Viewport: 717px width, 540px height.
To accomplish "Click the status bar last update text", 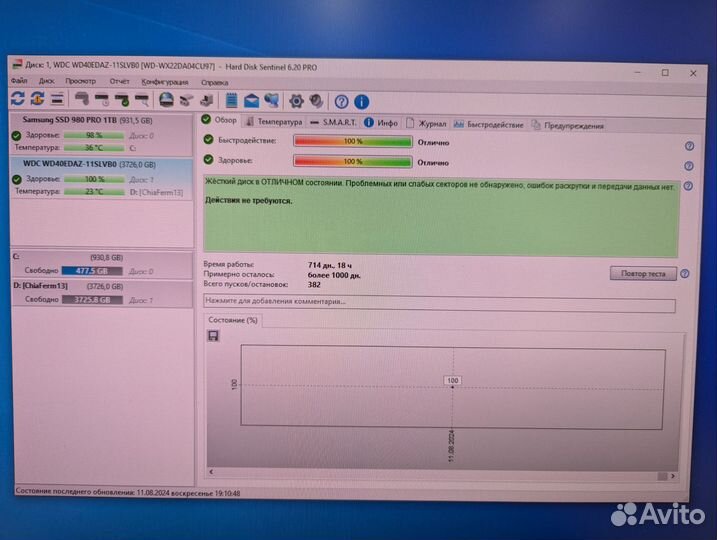I will pyautogui.click(x=128, y=492).
